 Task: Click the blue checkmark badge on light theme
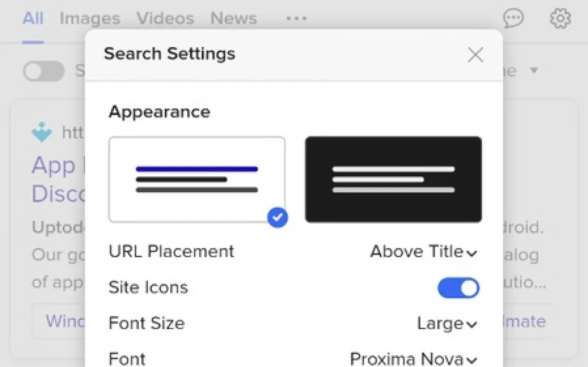click(278, 218)
